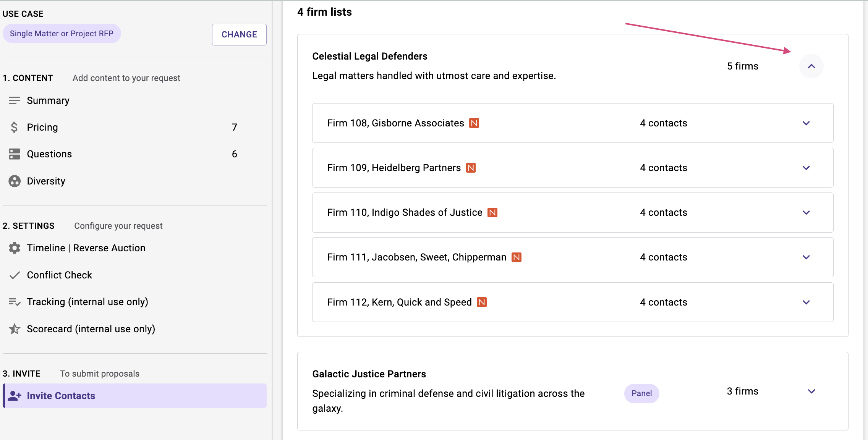The image size is (868, 440).
Task: Click the '3. INVITE' section header
Action: tap(21, 374)
